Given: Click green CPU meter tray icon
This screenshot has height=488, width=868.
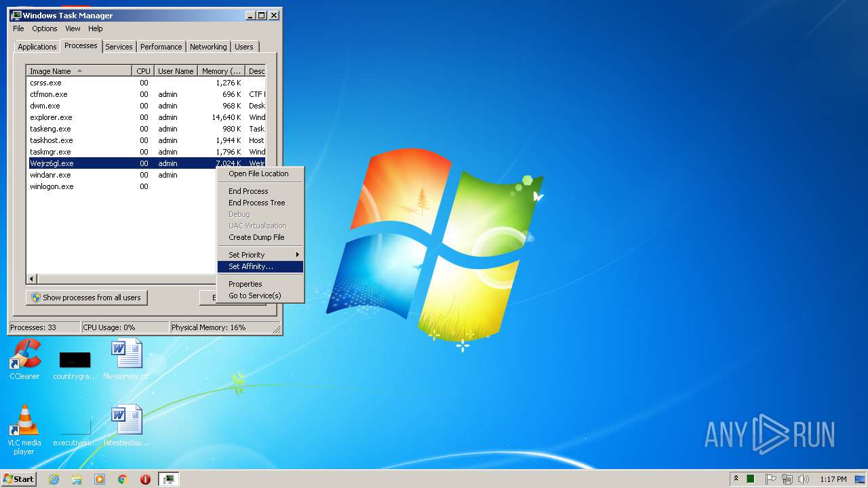Looking at the screenshot, I should coord(751,479).
